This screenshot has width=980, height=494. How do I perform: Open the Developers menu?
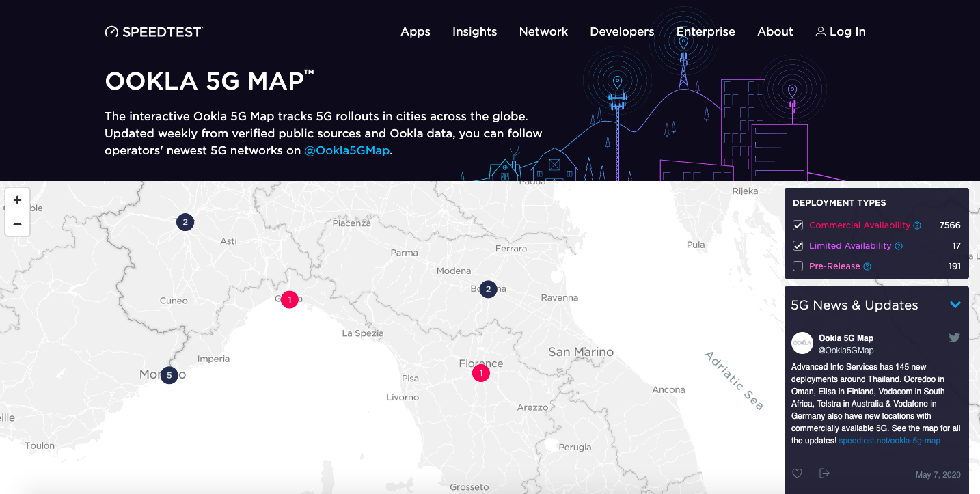(x=622, y=31)
